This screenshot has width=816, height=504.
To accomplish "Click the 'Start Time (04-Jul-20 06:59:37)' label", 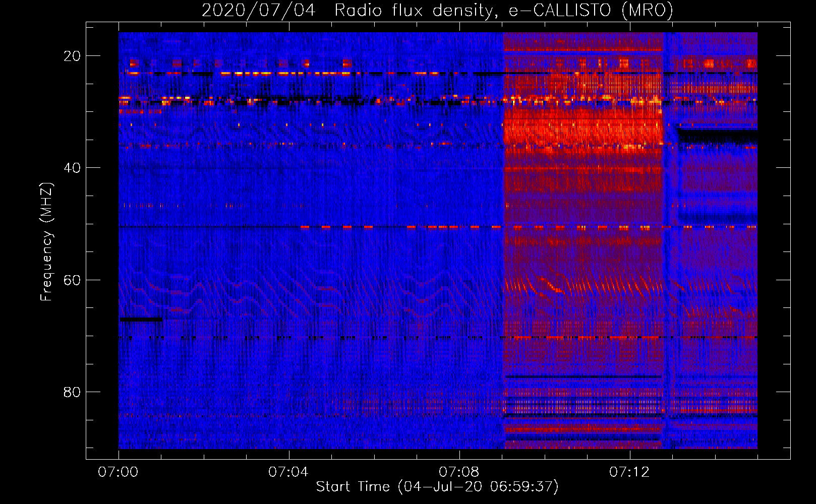I will click(437, 487).
